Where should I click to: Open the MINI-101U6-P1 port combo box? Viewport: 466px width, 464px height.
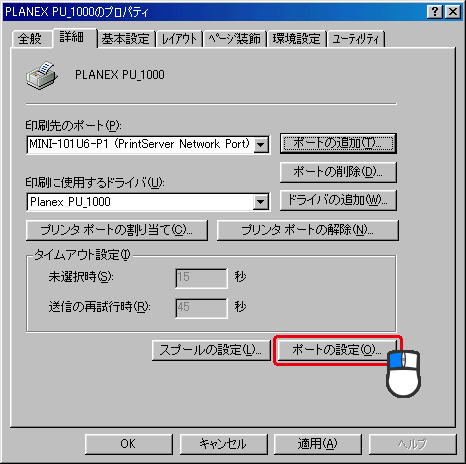point(148,144)
